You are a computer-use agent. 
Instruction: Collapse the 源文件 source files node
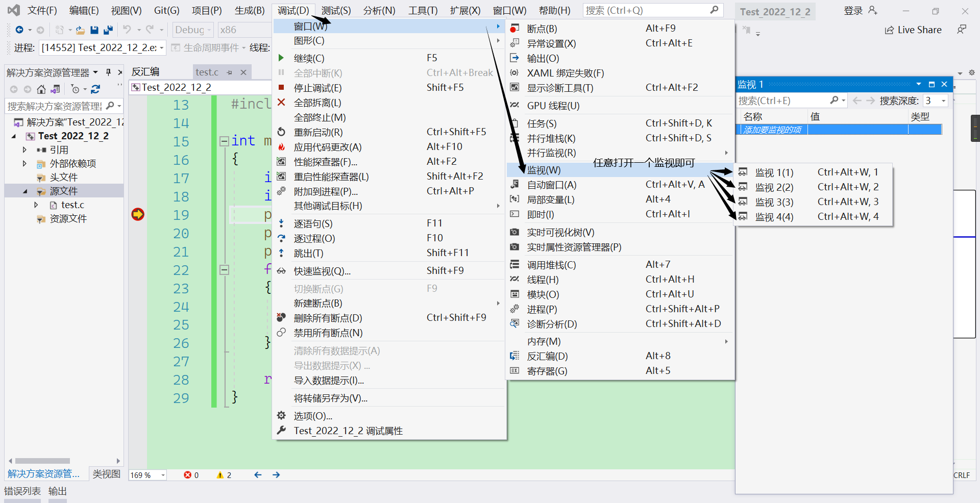[x=24, y=191]
